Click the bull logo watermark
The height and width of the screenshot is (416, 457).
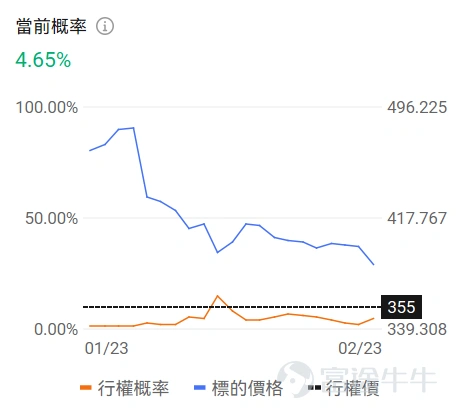pos(295,379)
